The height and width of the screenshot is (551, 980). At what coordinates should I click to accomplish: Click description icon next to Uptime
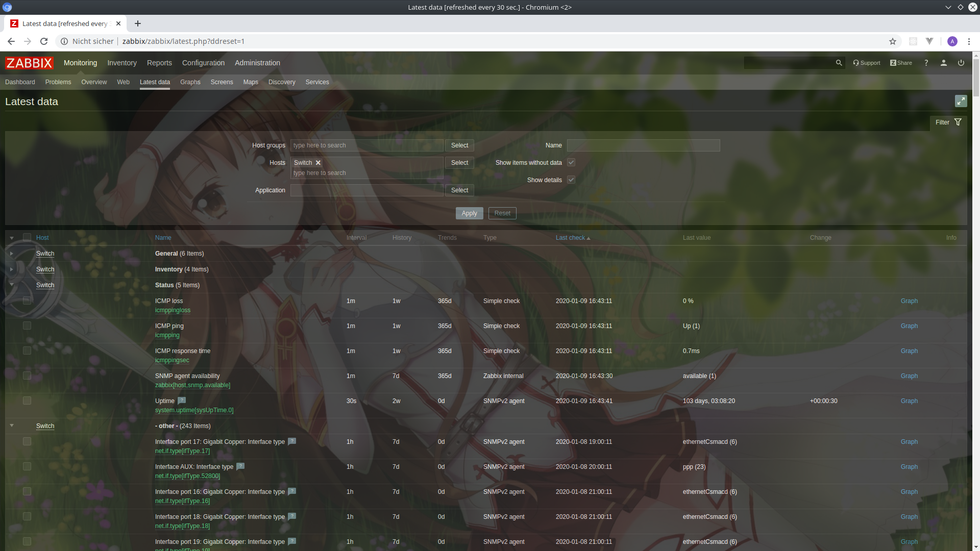182,400
